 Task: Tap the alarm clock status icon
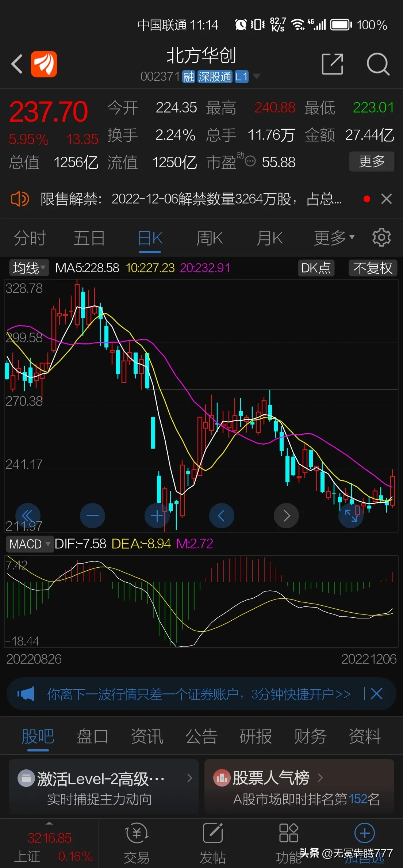(241, 25)
